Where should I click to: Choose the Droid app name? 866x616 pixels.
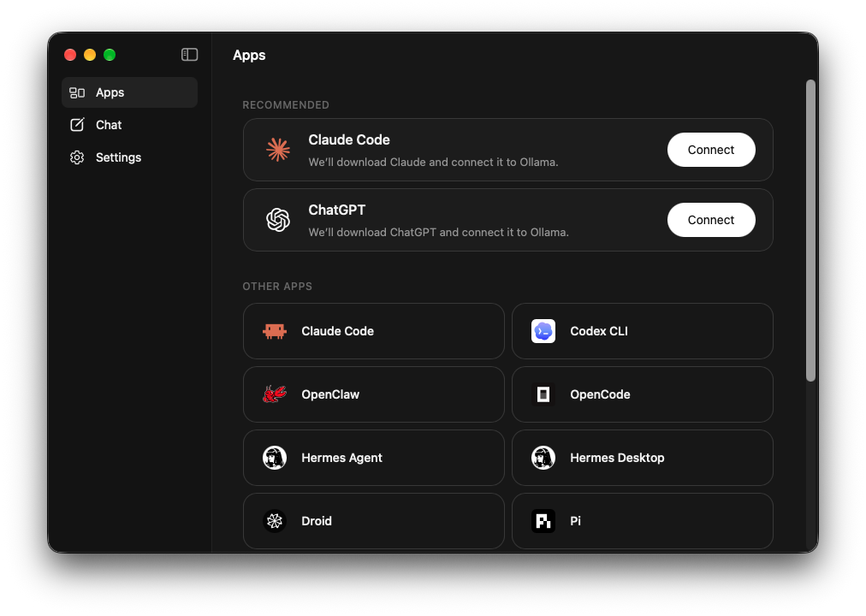[317, 521]
